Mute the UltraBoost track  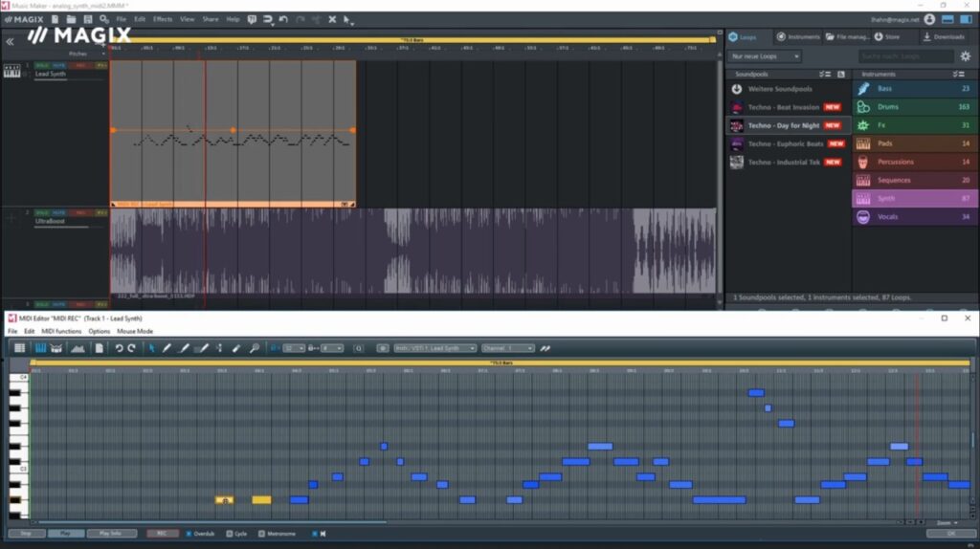coord(58,212)
